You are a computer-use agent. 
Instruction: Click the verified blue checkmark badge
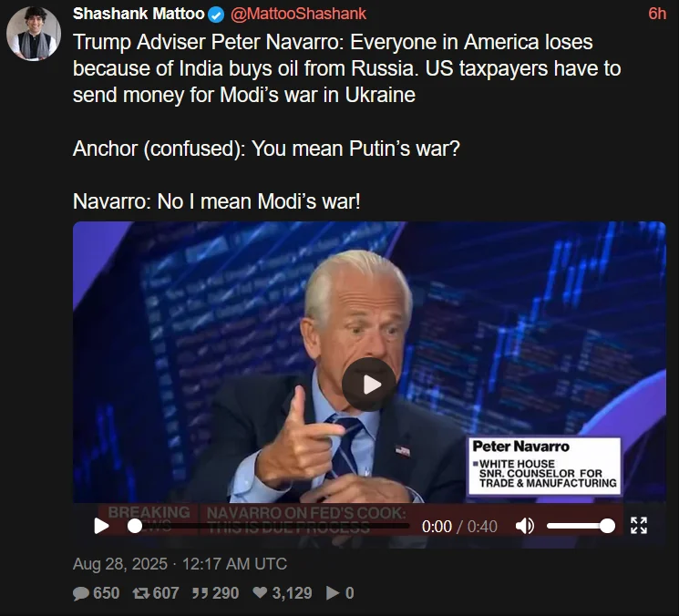[x=216, y=15]
